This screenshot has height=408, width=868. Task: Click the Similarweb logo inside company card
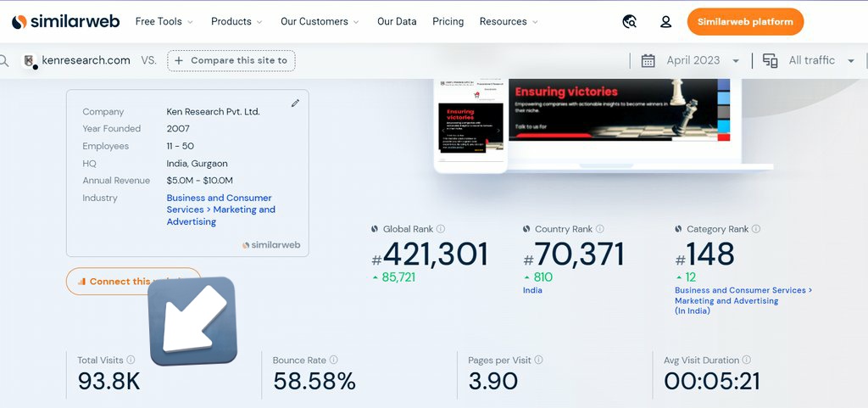pyautogui.click(x=271, y=244)
